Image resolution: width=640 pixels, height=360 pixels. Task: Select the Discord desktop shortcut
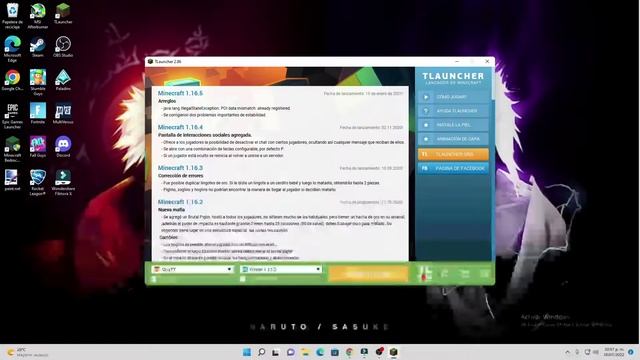pyautogui.click(x=63, y=147)
